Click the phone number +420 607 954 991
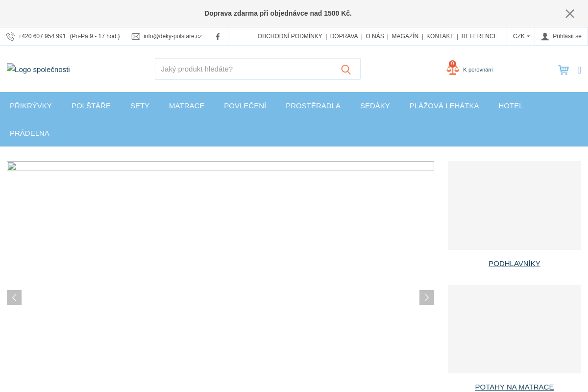588x392 pixels. [42, 36]
